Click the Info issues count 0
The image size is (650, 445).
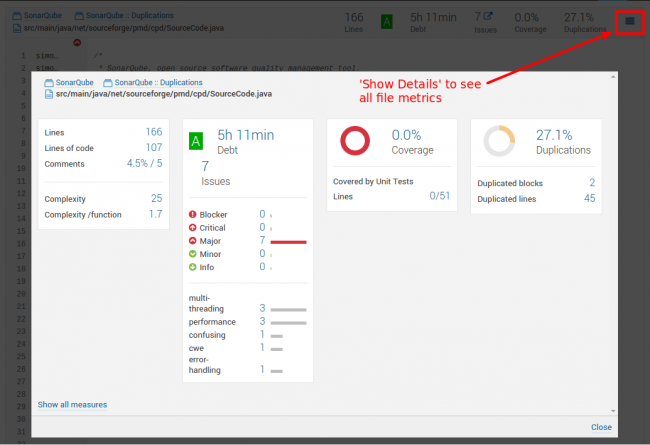point(262,267)
